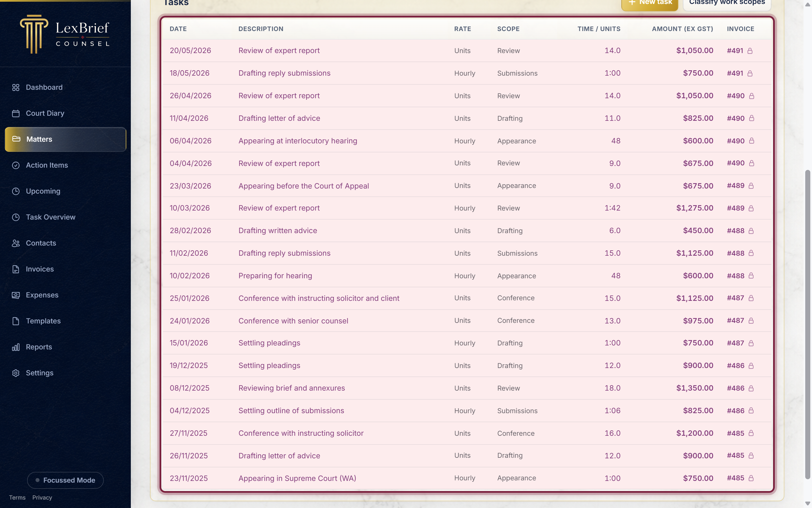
Task: Click Classify work scopes button
Action: click(727, 3)
